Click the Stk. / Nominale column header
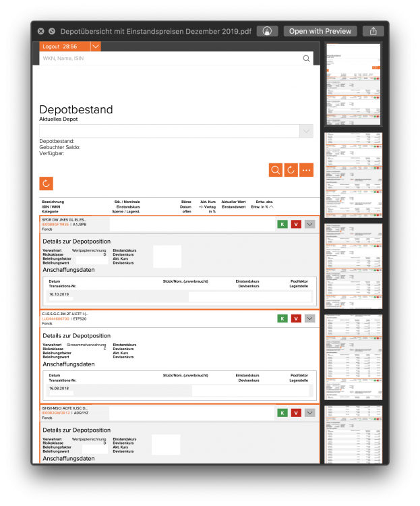 click(127, 202)
